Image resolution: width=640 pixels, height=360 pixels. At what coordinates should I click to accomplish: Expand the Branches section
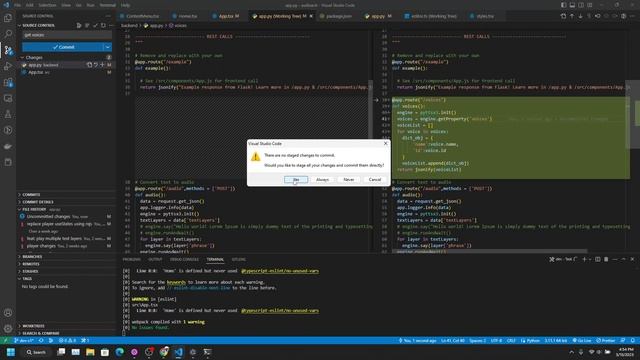click(67, 257)
